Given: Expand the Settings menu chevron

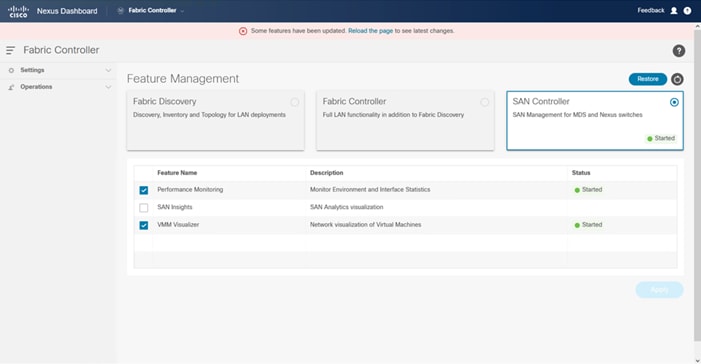Looking at the screenshot, I should [x=108, y=70].
